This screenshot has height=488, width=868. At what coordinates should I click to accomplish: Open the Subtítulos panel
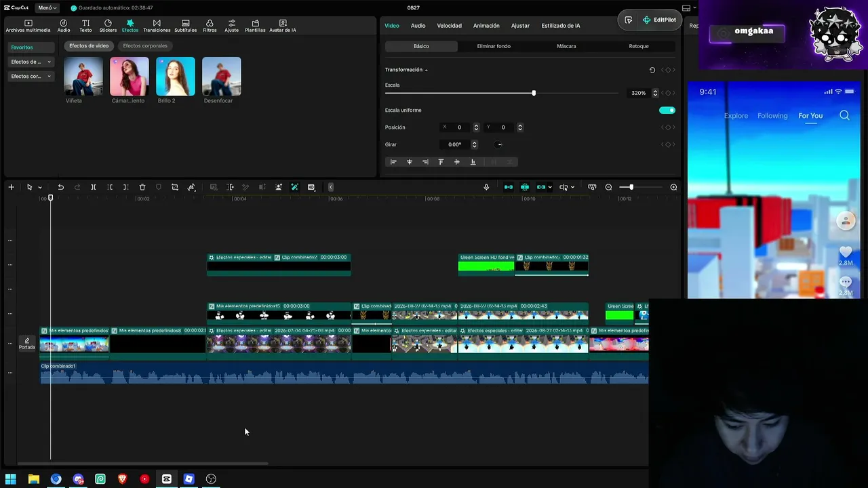coord(185,26)
